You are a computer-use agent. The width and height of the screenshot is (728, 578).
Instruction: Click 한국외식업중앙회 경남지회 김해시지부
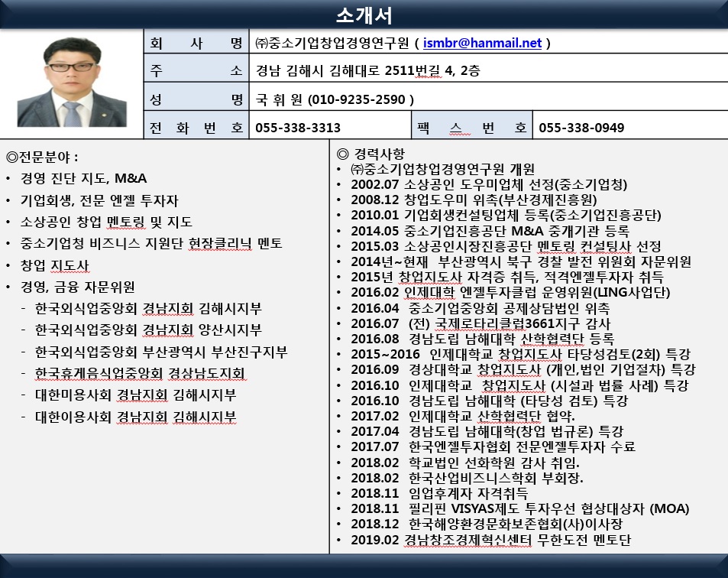(148, 309)
